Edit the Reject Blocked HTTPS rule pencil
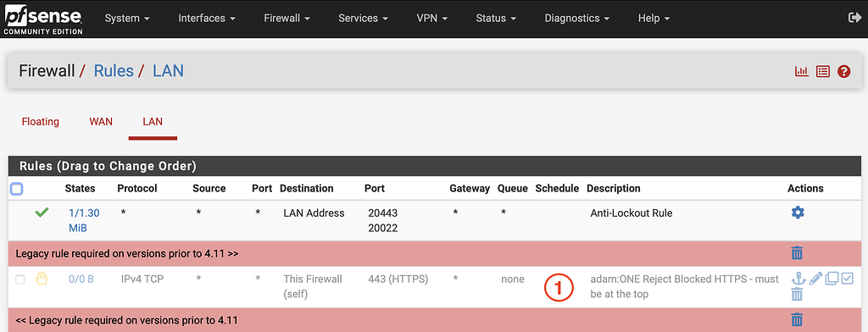The width and height of the screenshot is (868, 332). tap(815, 279)
